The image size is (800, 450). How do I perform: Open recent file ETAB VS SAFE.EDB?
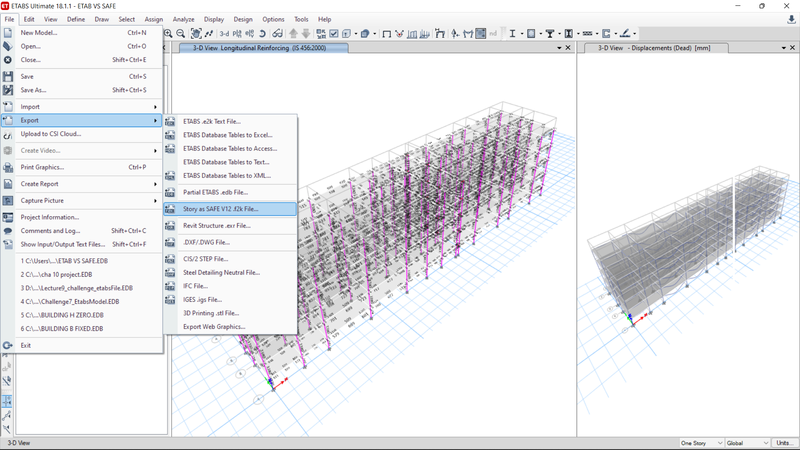pyautogui.click(x=82, y=261)
